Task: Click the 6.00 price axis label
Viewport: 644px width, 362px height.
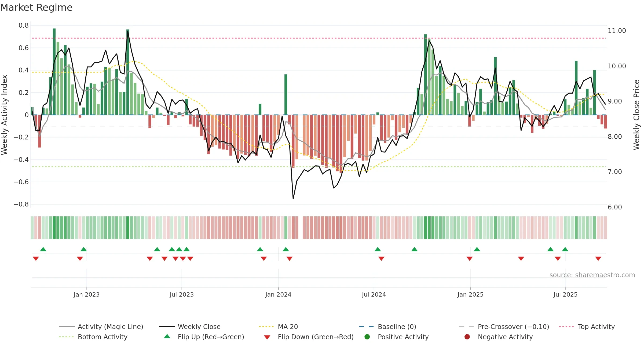Action: [614, 207]
